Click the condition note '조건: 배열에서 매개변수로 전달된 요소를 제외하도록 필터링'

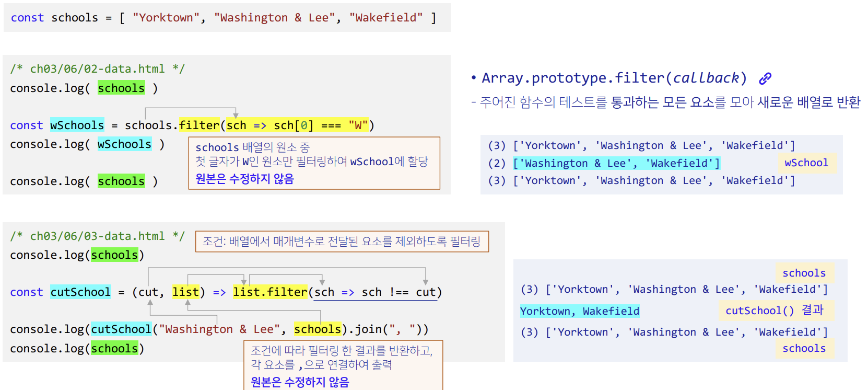[x=342, y=242]
